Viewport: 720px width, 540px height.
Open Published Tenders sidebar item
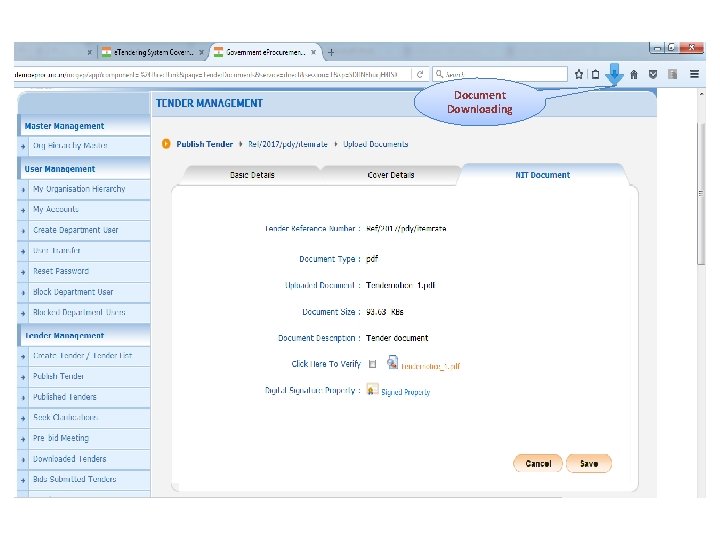(x=89, y=397)
